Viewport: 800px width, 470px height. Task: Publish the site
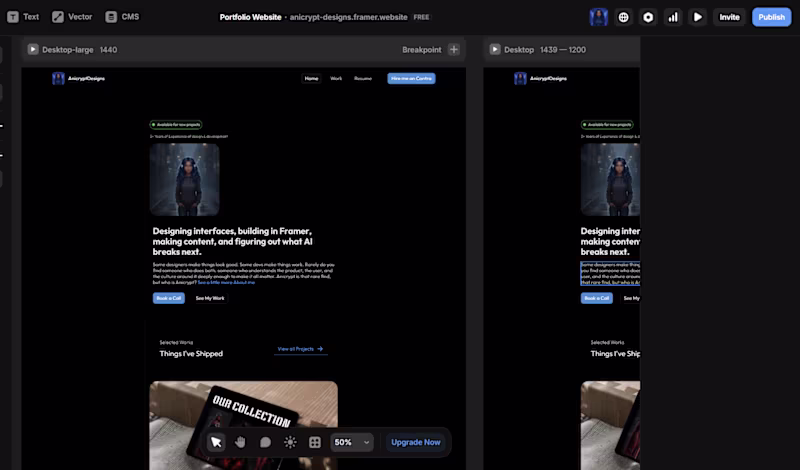tap(771, 17)
